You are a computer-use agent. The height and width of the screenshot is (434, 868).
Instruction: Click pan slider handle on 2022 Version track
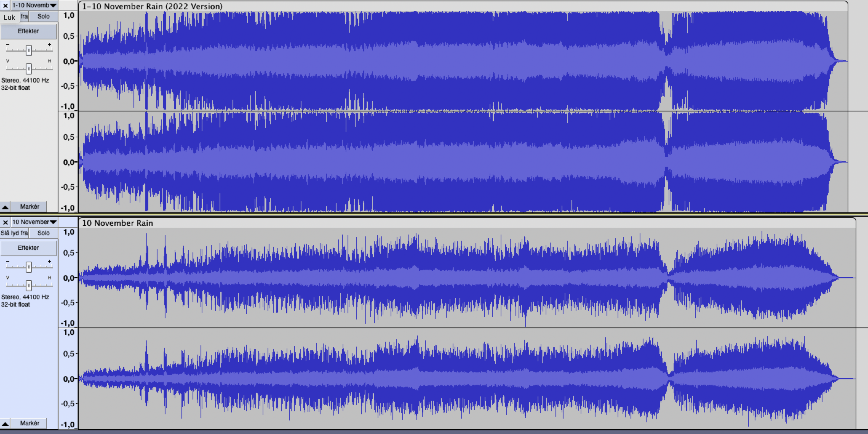(29, 69)
